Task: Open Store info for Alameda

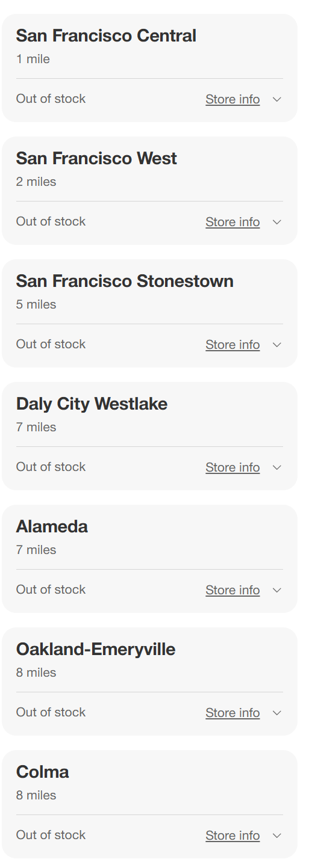Action: coord(233,590)
